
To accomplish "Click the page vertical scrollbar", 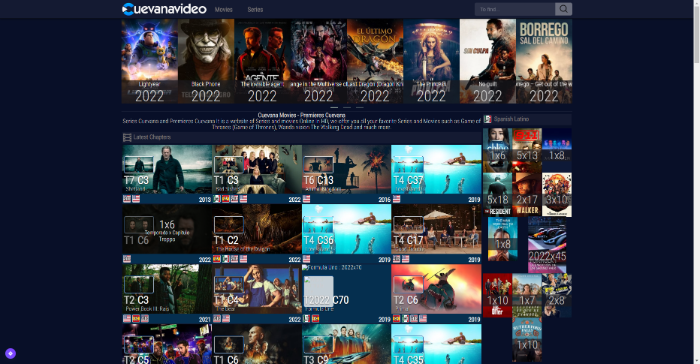I will [x=696, y=182].
